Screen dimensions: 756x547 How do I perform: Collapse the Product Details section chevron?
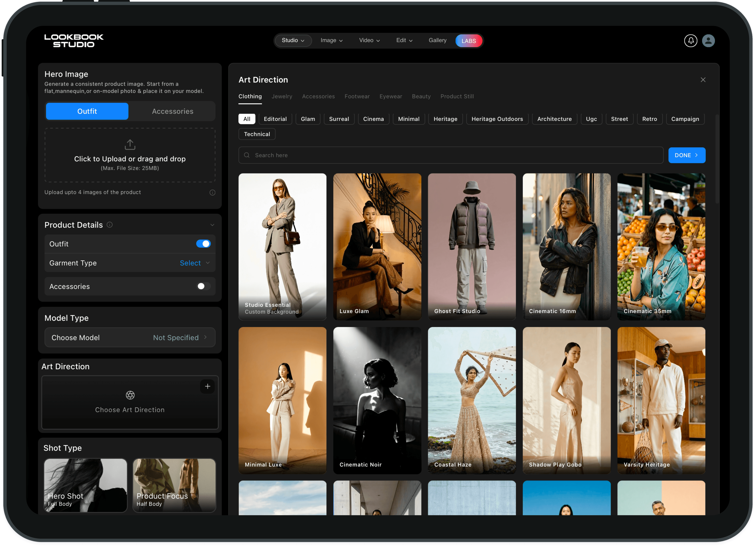pos(212,225)
